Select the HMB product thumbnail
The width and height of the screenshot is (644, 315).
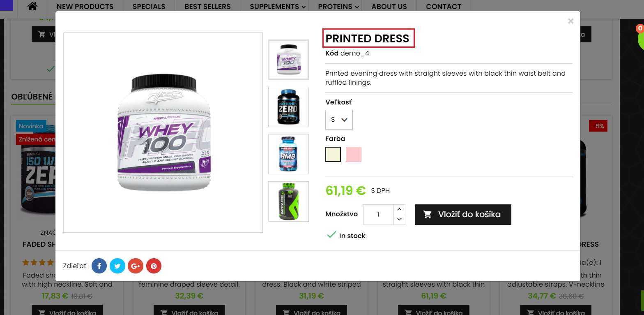click(x=288, y=154)
